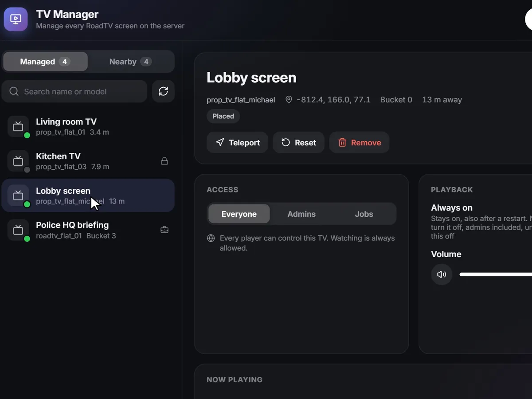
Task: Mute with the volume speaker icon
Action: [442, 274]
